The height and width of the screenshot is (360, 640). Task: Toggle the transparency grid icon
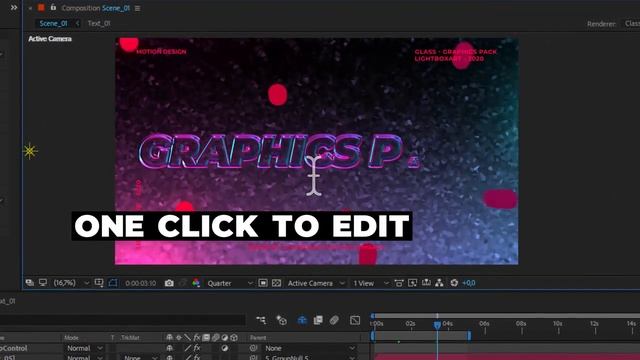276,283
